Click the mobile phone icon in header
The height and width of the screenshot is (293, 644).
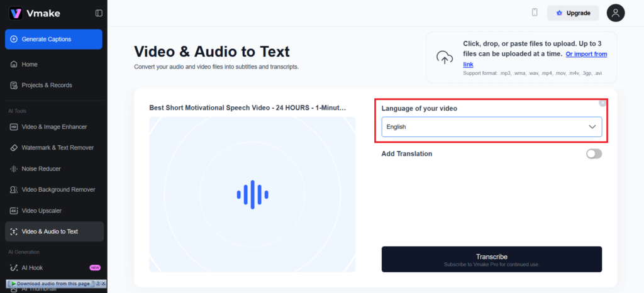[x=535, y=13]
